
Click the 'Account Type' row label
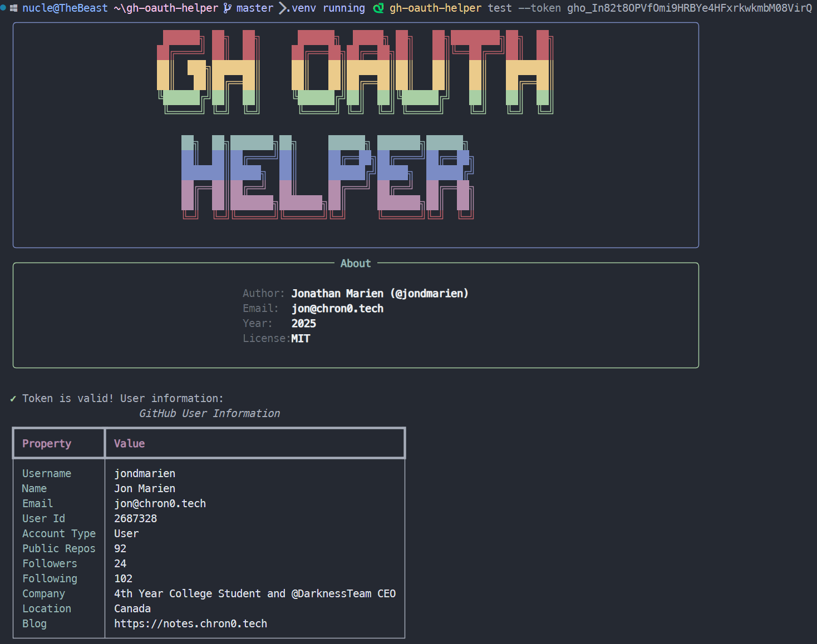pos(59,534)
